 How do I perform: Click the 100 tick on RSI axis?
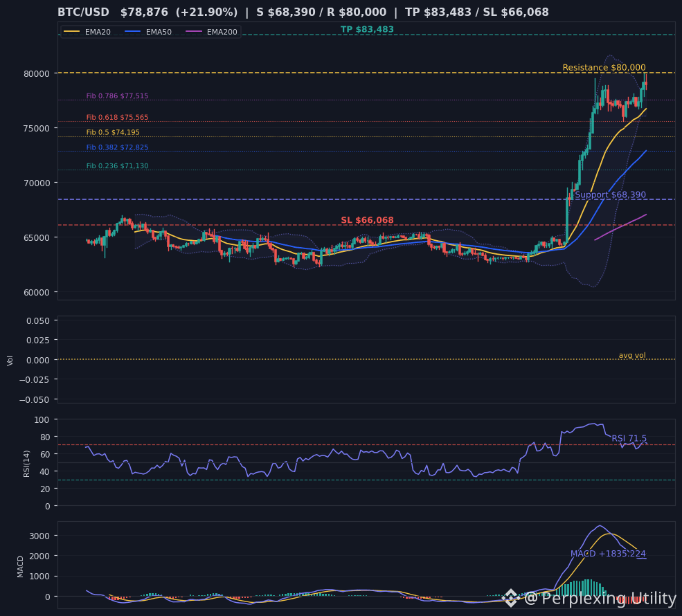tap(42, 420)
